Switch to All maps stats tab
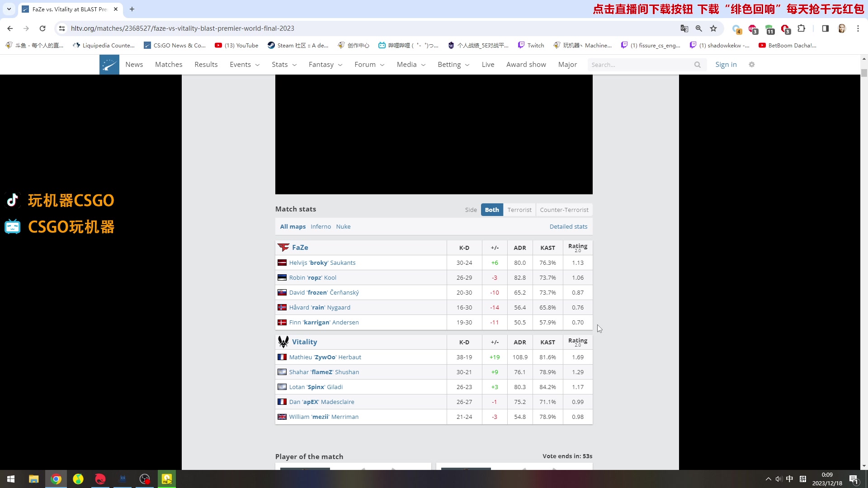The image size is (868, 488). point(293,226)
